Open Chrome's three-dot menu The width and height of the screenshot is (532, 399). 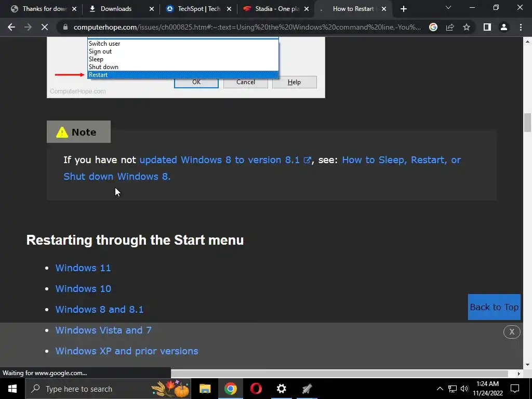point(521,27)
